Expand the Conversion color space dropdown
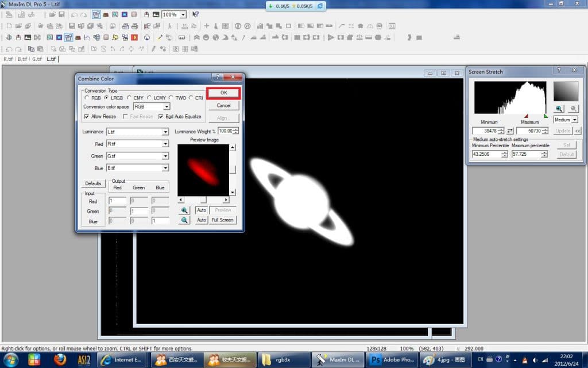Image resolution: width=588 pixels, height=368 pixels. pos(167,107)
